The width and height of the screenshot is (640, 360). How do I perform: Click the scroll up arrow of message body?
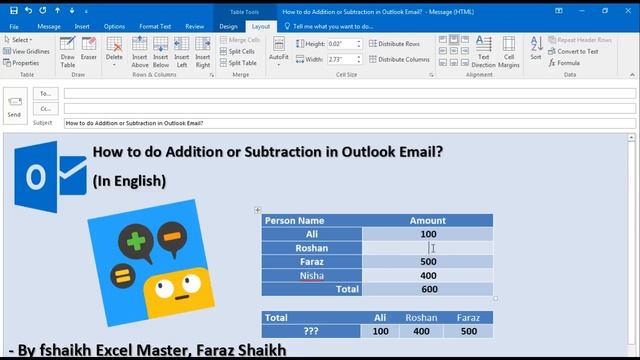click(x=631, y=138)
